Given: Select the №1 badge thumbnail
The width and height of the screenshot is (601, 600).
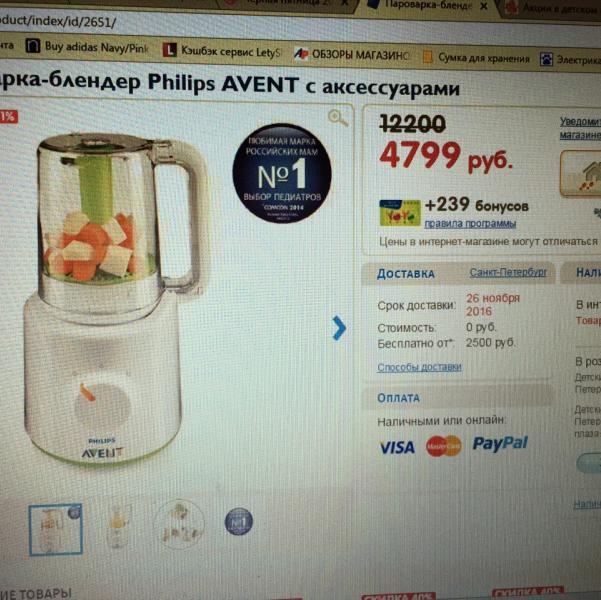Looking at the screenshot, I should click(x=238, y=521).
